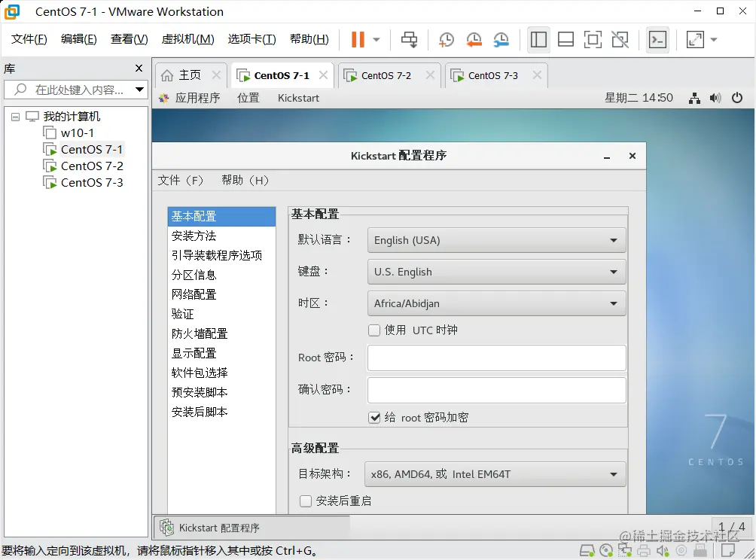Select 软件包选择 in the sidebar
The height and width of the screenshot is (560, 756).
[x=222, y=373]
